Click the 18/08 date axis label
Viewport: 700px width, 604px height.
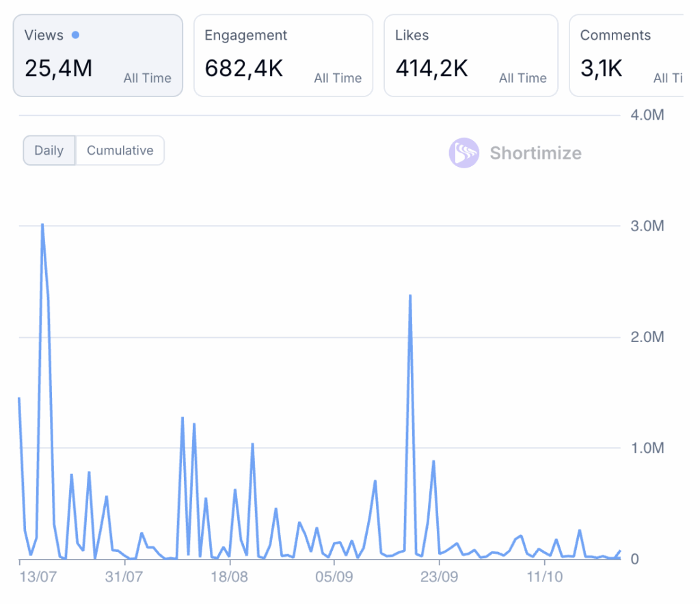[x=230, y=577]
